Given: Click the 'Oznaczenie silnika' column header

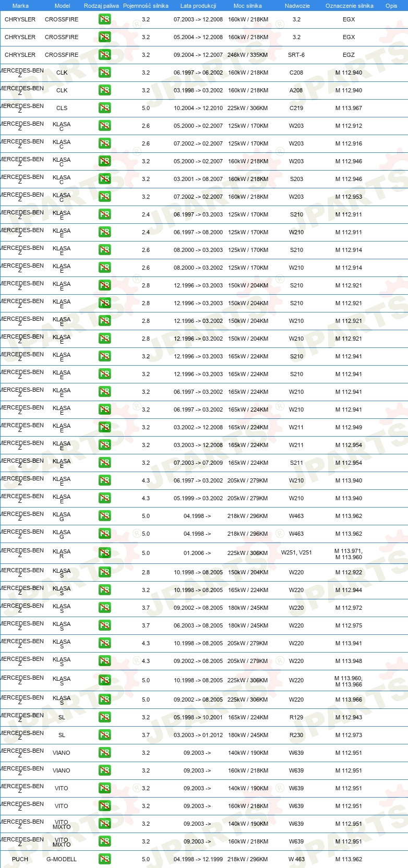Looking at the screenshot, I should tap(350, 6).
